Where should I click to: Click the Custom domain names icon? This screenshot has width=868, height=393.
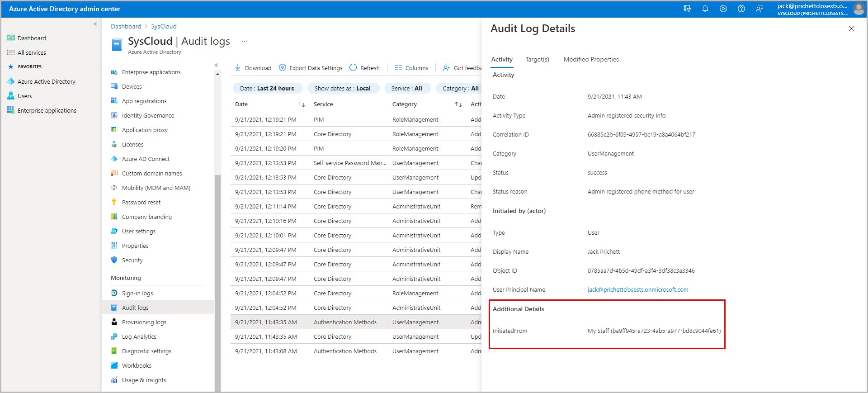[x=114, y=173]
